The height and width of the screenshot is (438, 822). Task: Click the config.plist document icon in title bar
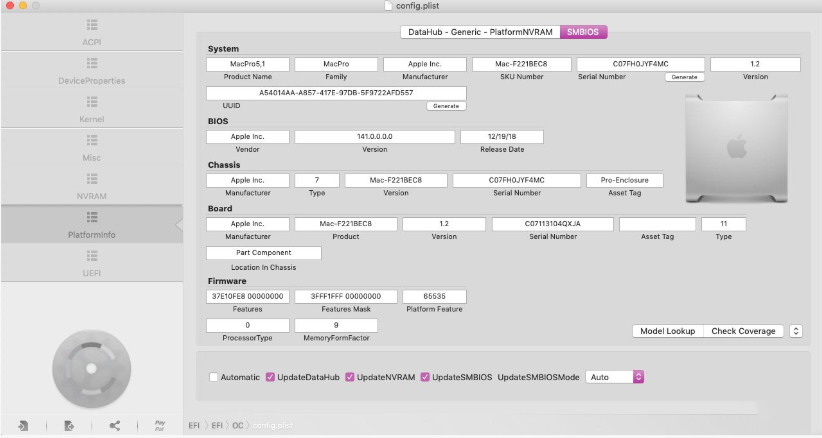(388, 6)
